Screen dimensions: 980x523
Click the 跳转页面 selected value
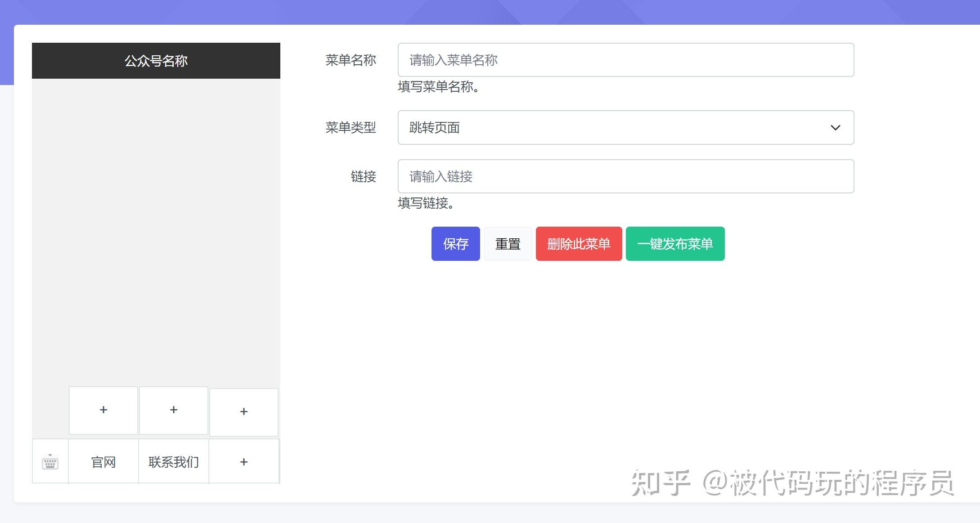433,127
